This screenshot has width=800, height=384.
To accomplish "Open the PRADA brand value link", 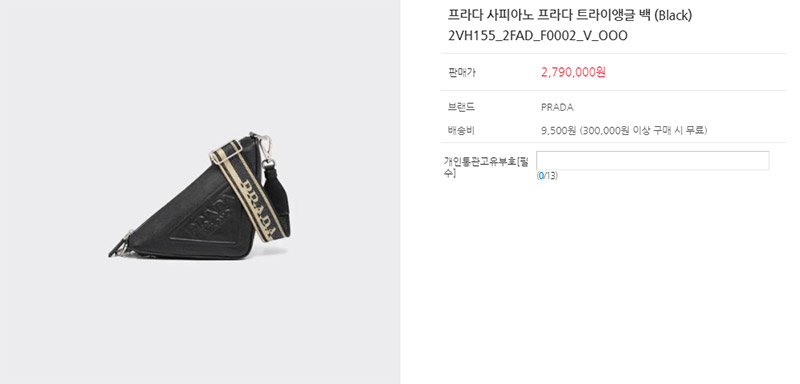I will [x=557, y=107].
